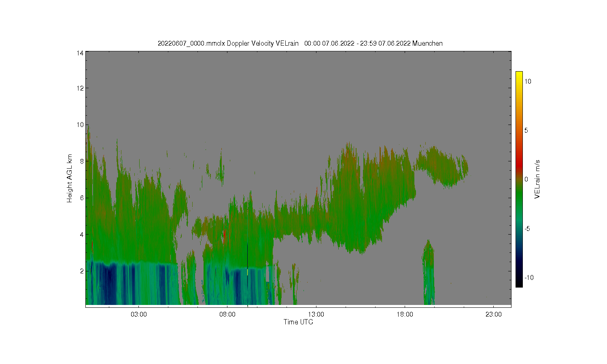Click the height axis label '6'
This screenshot has height=364, width=607.
(82, 198)
